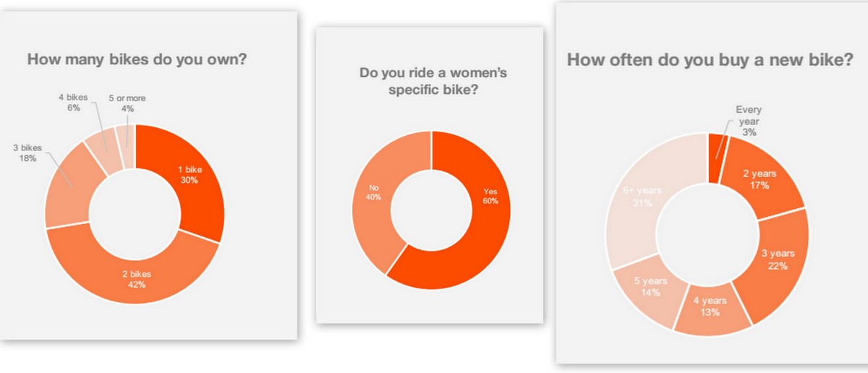This screenshot has height=373, width=868.
Task: Click the "No 40%" donut slice
Action: coord(373,193)
